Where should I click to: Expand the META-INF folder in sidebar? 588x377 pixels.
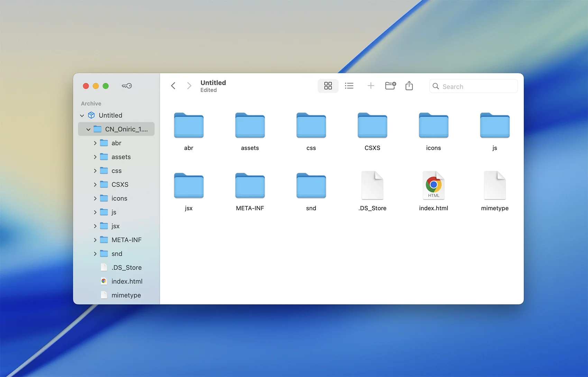(x=95, y=240)
